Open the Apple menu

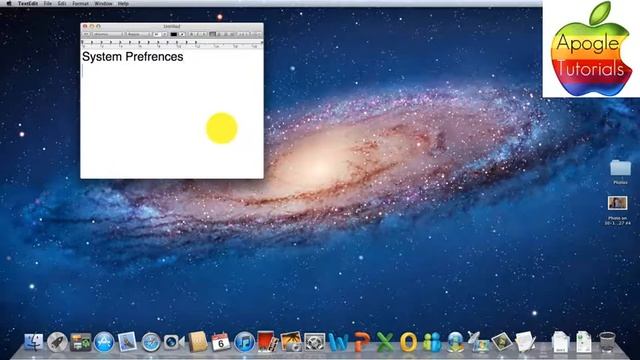click(x=9, y=4)
